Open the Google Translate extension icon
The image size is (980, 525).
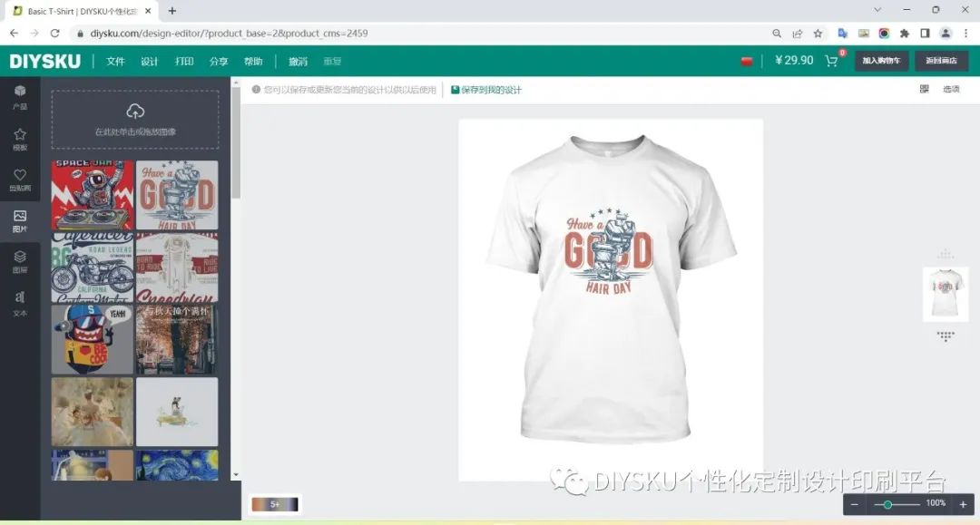click(843, 33)
